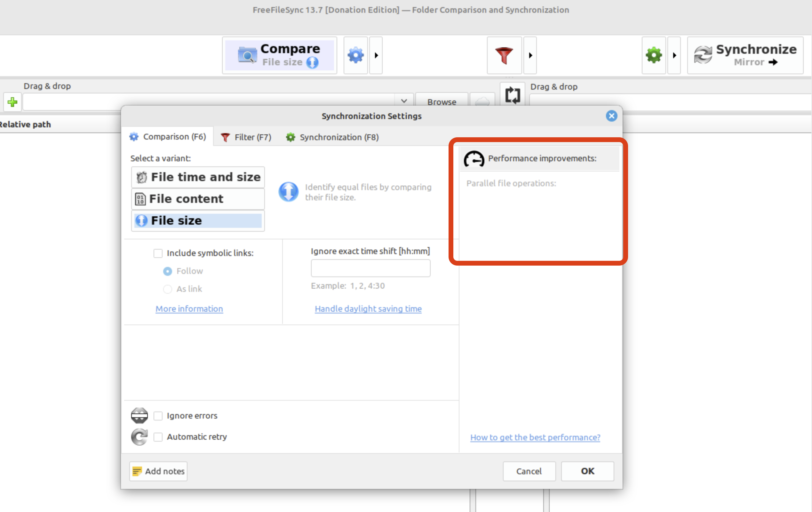Enable the Automatic retry checkbox
This screenshot has width=812, height=512.
tap(158, 437)
